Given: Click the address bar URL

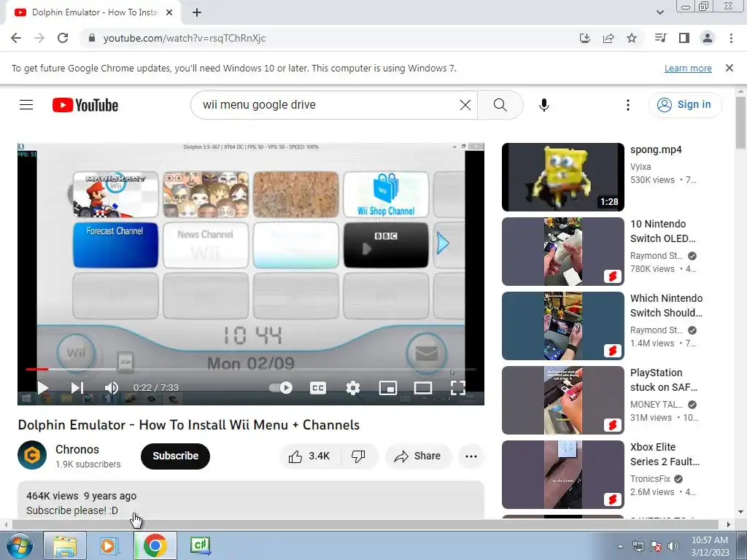Looking at the screenshot, I should (185, 38).
